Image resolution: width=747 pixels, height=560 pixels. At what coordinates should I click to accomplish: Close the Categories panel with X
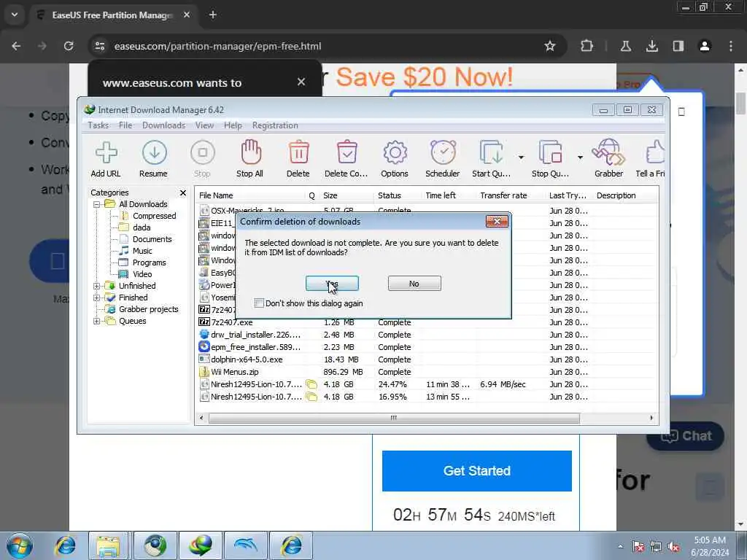tap(183, 192)
